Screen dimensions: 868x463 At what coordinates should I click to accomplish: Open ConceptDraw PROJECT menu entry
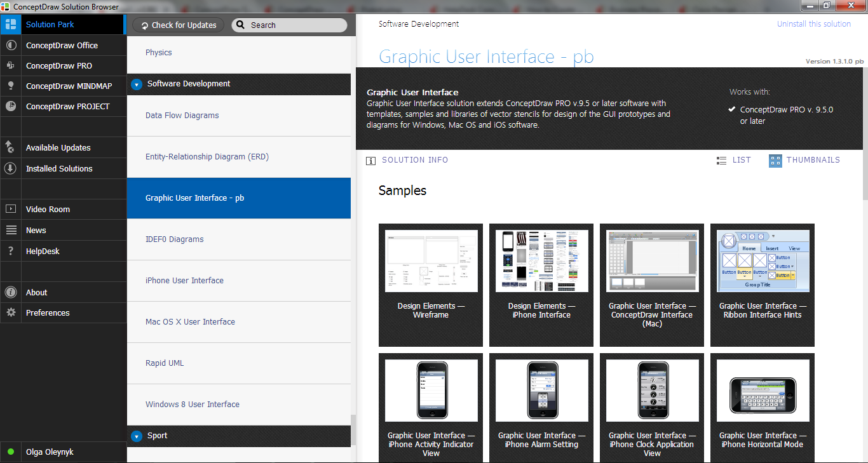[x=62, y=106]
